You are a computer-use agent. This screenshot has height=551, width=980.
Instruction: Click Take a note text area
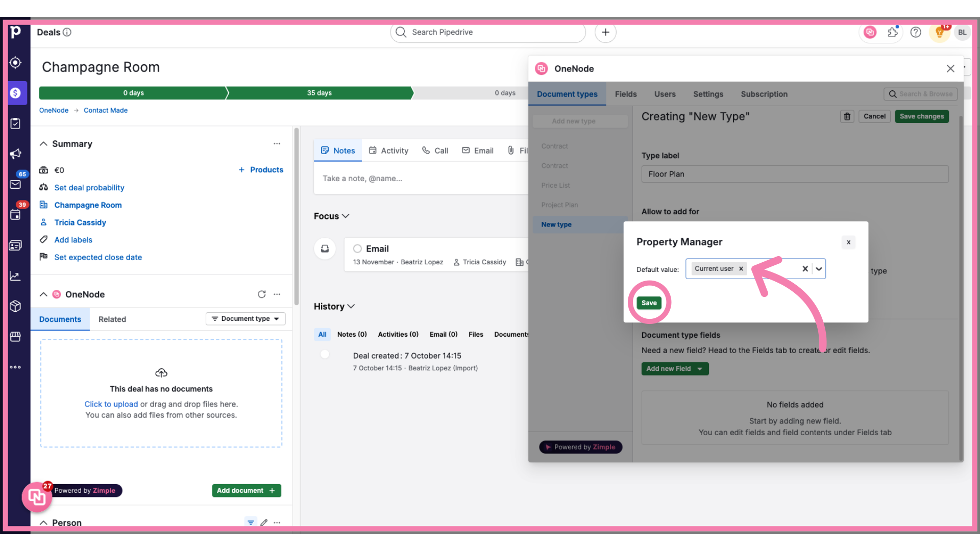pyautogui.click(x=421, y=179)
